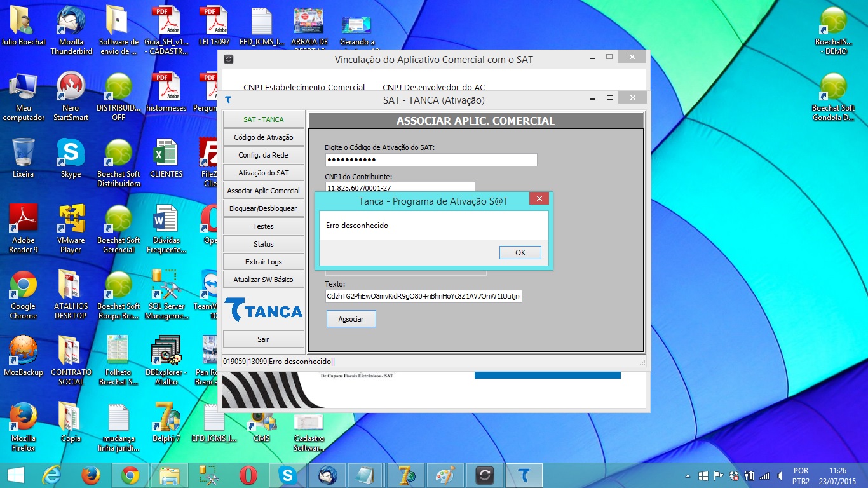Open Ativação do SAT section
The width and height of the screenshot is (868, 488).
(264, 173)
